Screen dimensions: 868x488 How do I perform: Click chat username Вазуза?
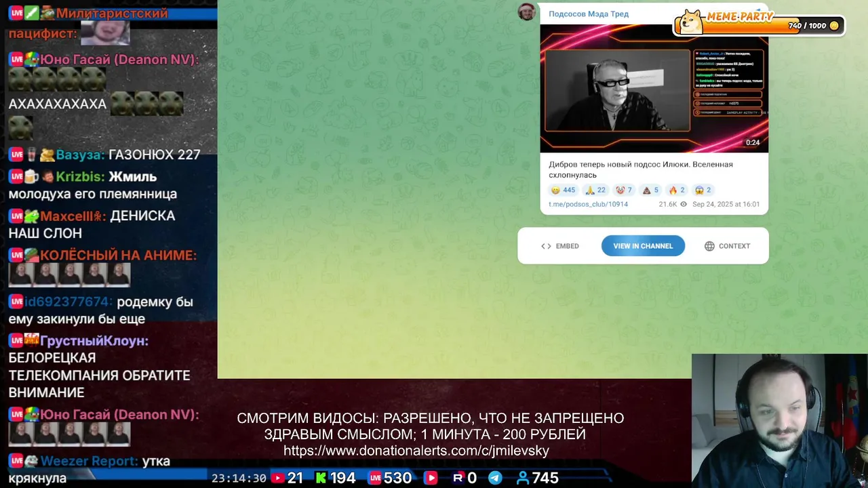pos(80,155)
